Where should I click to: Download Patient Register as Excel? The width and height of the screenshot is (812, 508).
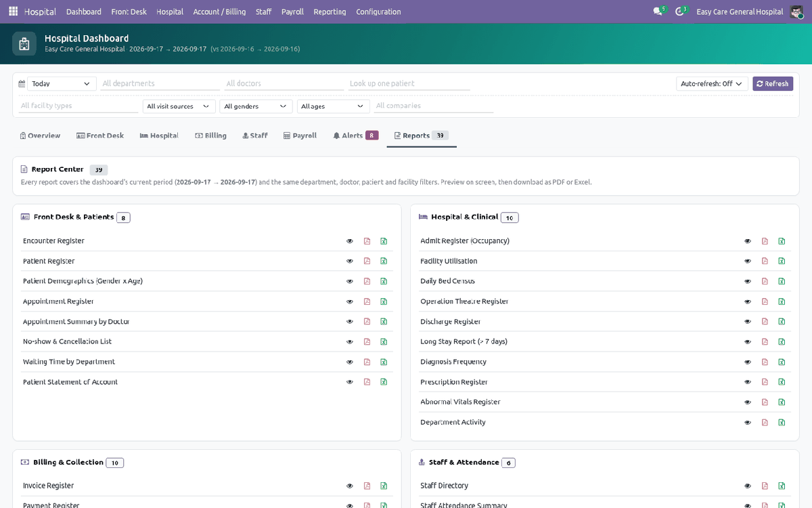pyautogui.click(x=384, y=261)
